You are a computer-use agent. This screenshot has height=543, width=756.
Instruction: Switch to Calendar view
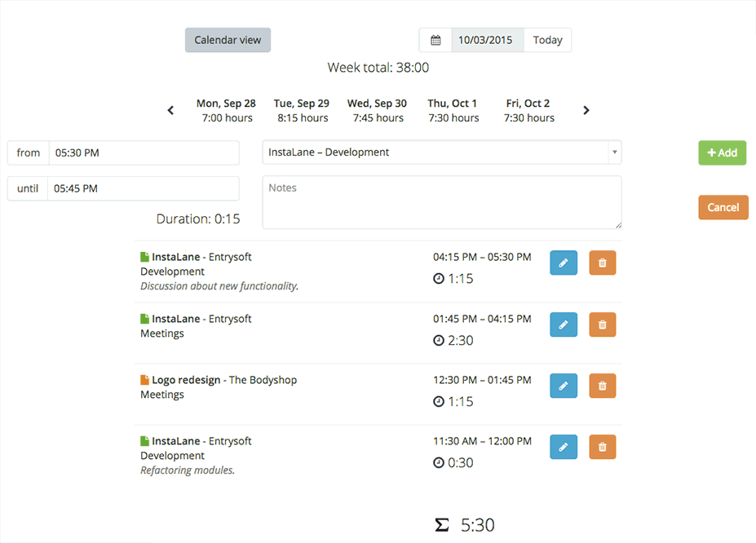(228, 40)
